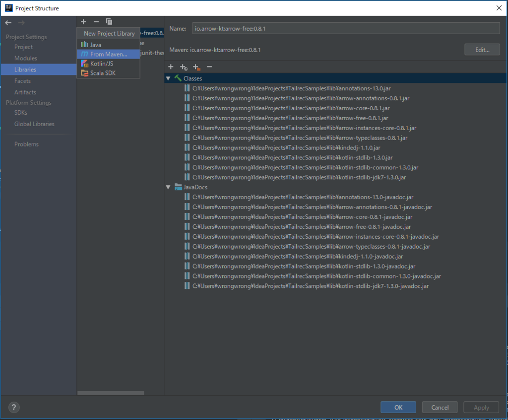
Task: Select kotlin-stdlib-common-1.3.0-javadoc.jar entry
Action: point(317,277)
